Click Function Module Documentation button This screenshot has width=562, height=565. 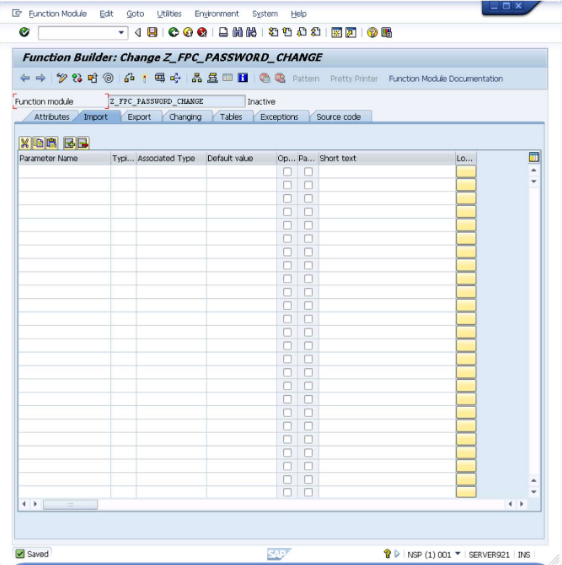click(x=446, y=79)
